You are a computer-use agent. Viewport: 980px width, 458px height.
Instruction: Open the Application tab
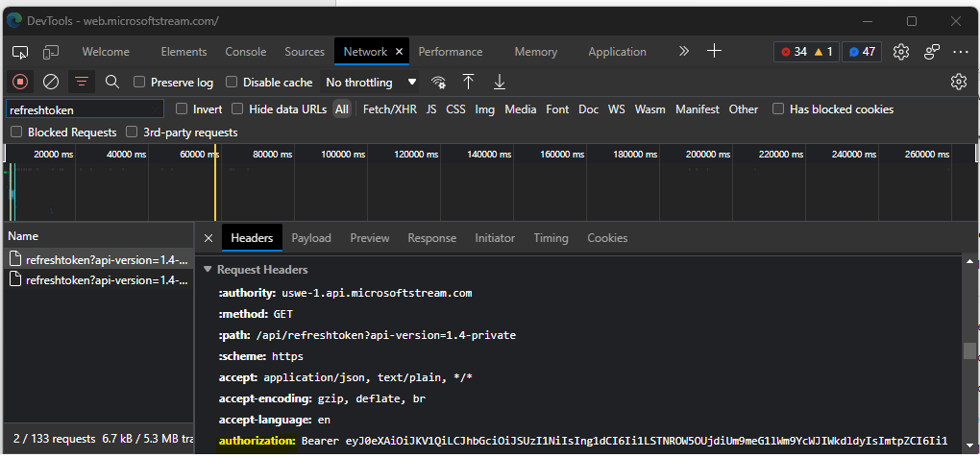click(617, 52)
